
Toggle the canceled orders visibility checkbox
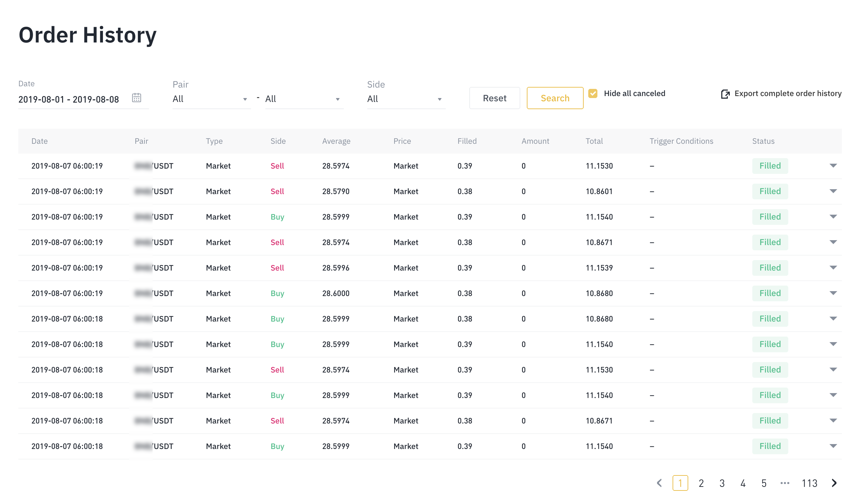pyautogui.click(x=593, y=93)
